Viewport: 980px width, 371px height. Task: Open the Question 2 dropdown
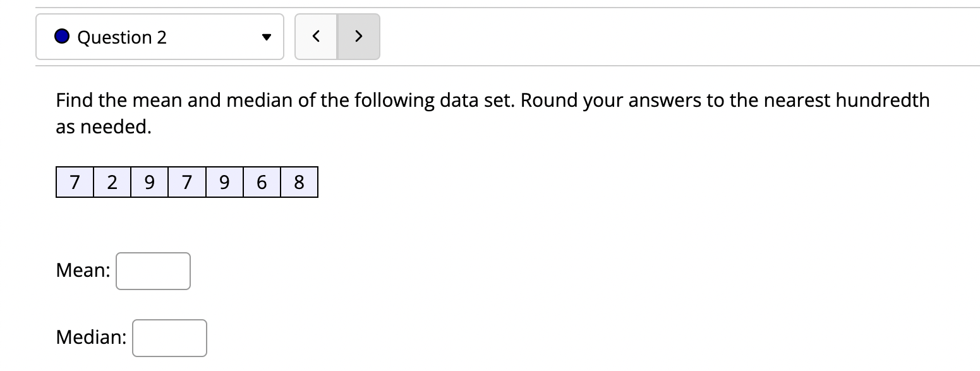click(159, 36)
